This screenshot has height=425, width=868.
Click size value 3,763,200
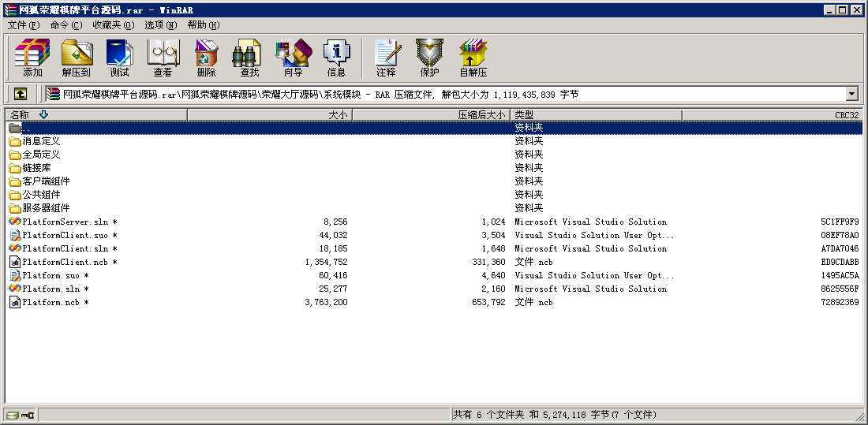tap(326, 302)
